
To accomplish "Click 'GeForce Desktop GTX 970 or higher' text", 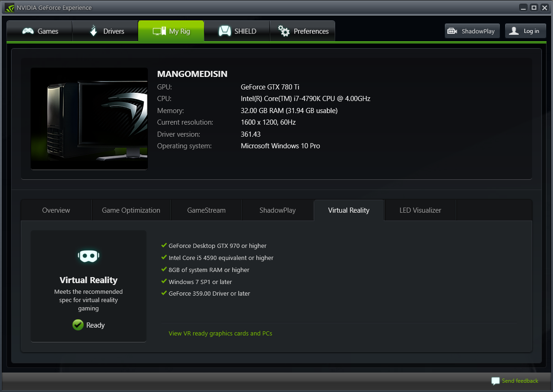I will (217, 246).
